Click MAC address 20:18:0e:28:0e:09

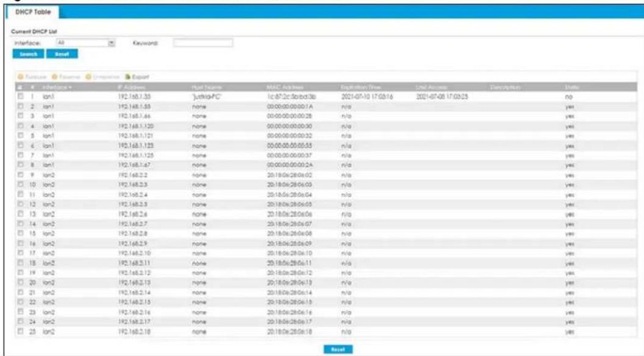click(x=290, y=243)
